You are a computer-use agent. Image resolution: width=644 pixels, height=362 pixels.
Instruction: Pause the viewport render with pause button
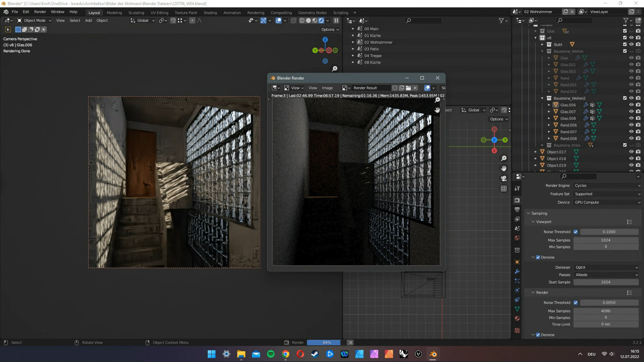[x=336, y=20]
